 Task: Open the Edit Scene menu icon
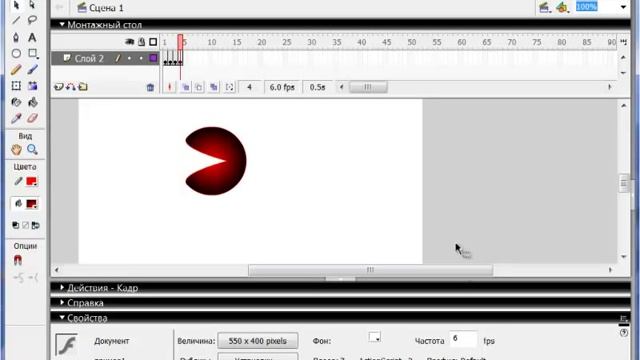click(x=544, y=7)
